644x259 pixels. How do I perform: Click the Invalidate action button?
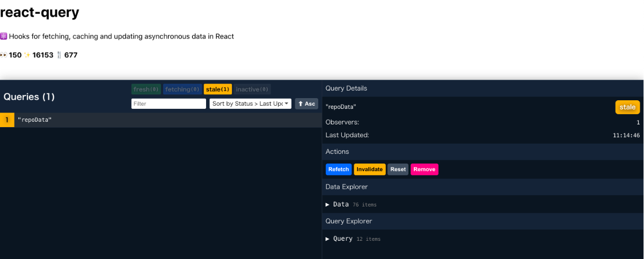point(370,169)
